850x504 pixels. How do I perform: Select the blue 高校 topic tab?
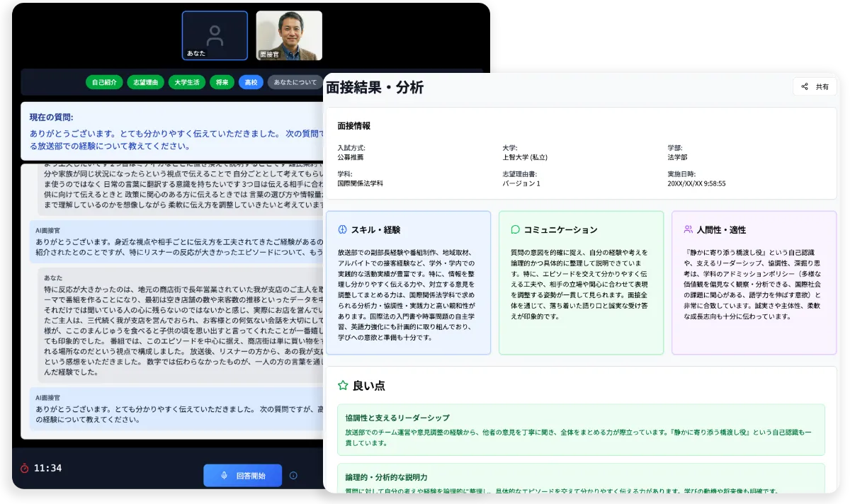(251, 83)
